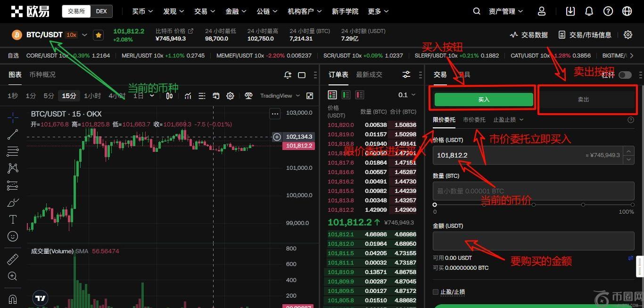The image size is (644, 308).
Task: Open the 资产管理 dropdown
Action: click(506, 11)
